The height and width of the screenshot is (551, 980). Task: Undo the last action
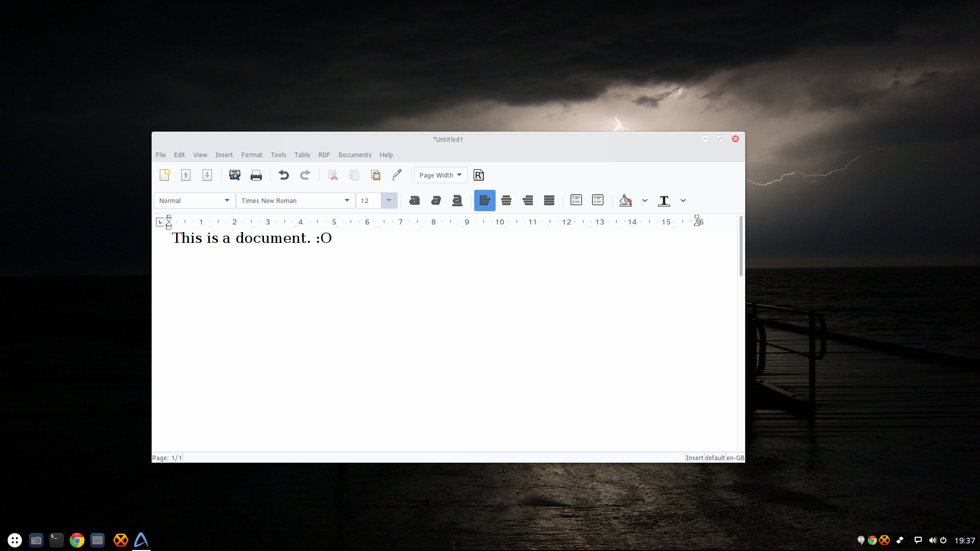coord(284,175)
